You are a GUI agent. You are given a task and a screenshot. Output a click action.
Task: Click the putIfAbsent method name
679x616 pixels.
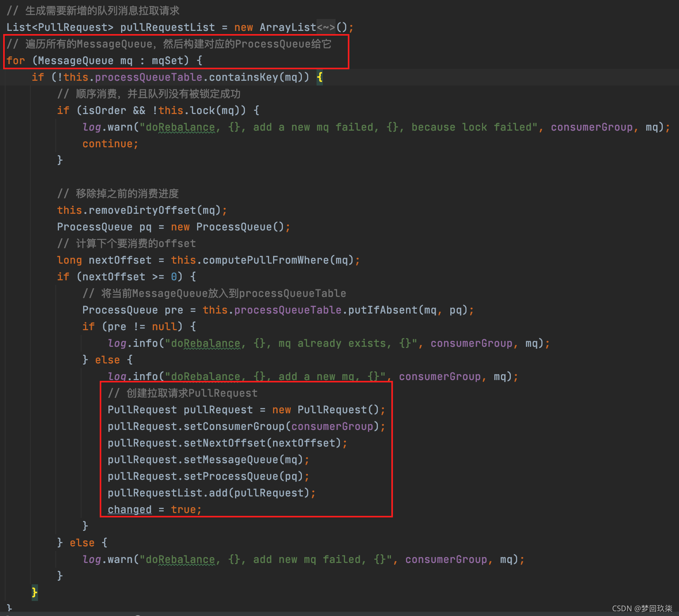382,310
